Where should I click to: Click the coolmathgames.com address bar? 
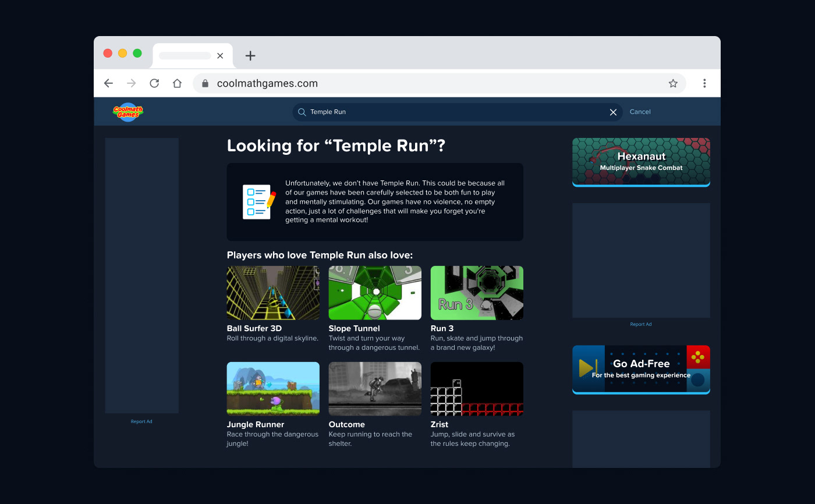(x=440, y=83)
